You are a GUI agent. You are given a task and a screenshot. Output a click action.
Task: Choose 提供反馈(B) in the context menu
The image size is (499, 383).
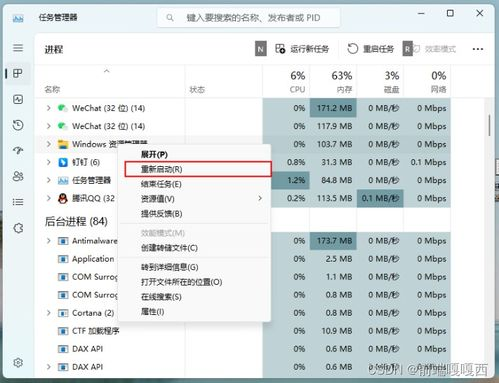(194, 214)
